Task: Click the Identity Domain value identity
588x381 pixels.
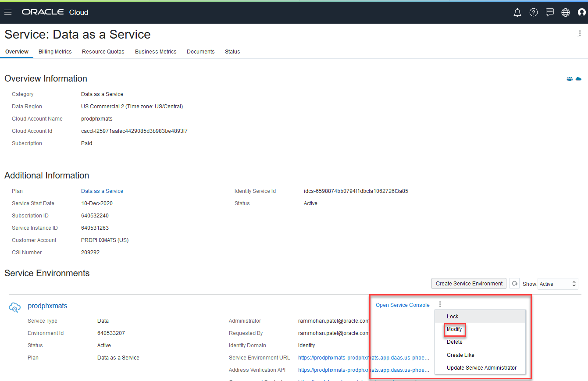Action: tap(306, 345)
